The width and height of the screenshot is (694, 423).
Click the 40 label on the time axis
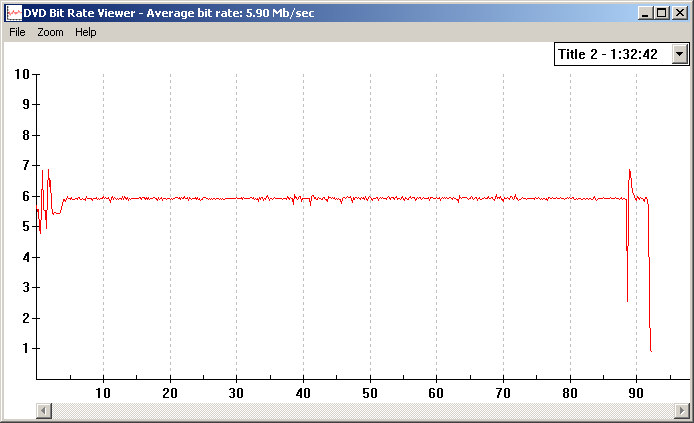(303, 393)
